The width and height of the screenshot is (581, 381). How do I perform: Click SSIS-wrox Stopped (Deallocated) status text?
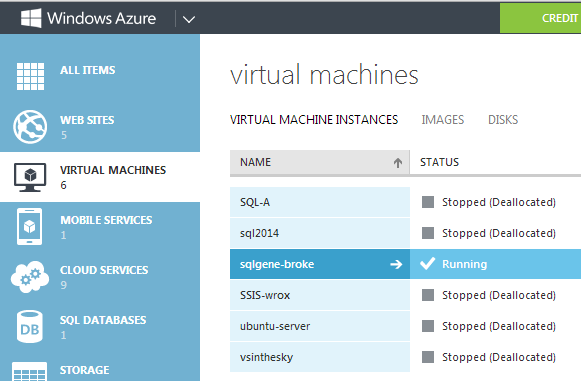tap(499, 295)
